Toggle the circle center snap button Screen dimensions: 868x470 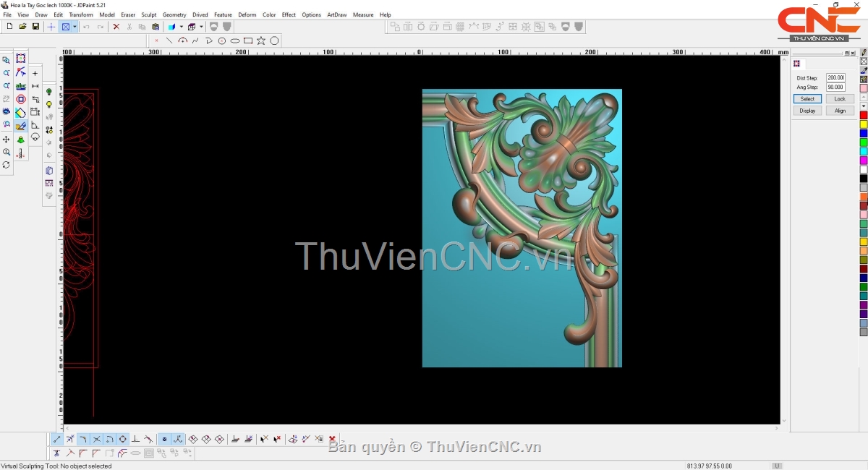123,439
